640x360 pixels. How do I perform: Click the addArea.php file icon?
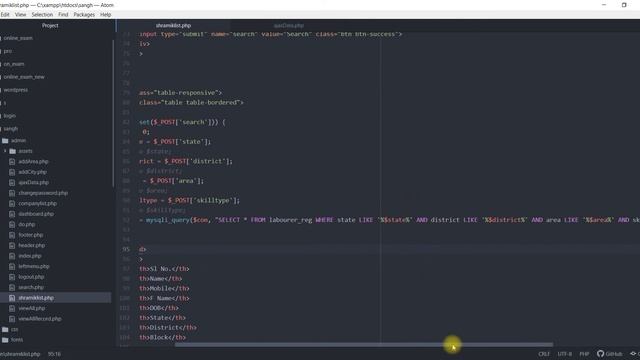[x=12, y=162]
